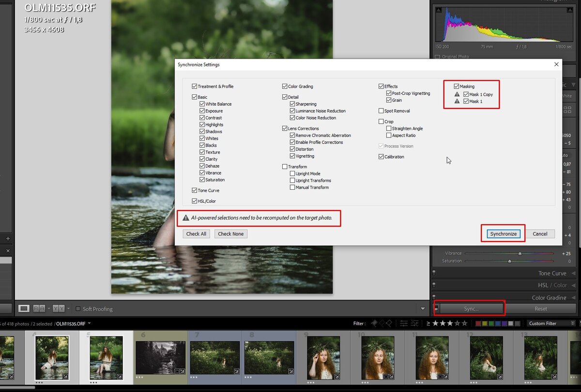The width and height of the screenshot is (581, 392).
Task: Select filmstrip thumbnail number 6
Action: (x=160, y=358)
